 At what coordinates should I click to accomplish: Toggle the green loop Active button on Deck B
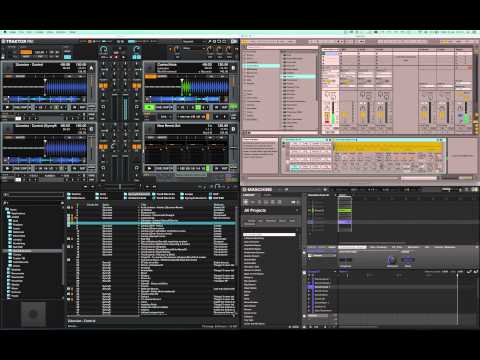pyautogui.click(x=233, y=107)
